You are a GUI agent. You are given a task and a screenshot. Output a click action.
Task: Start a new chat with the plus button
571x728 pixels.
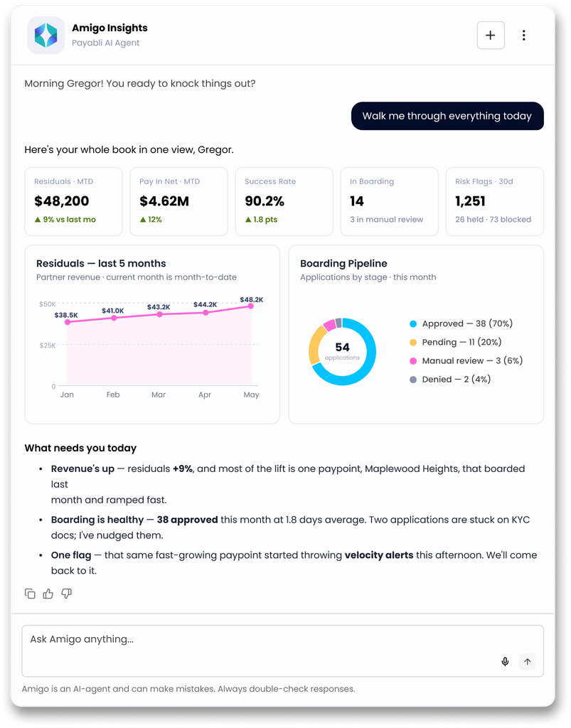pyautogui.click(x=490, y=36)
